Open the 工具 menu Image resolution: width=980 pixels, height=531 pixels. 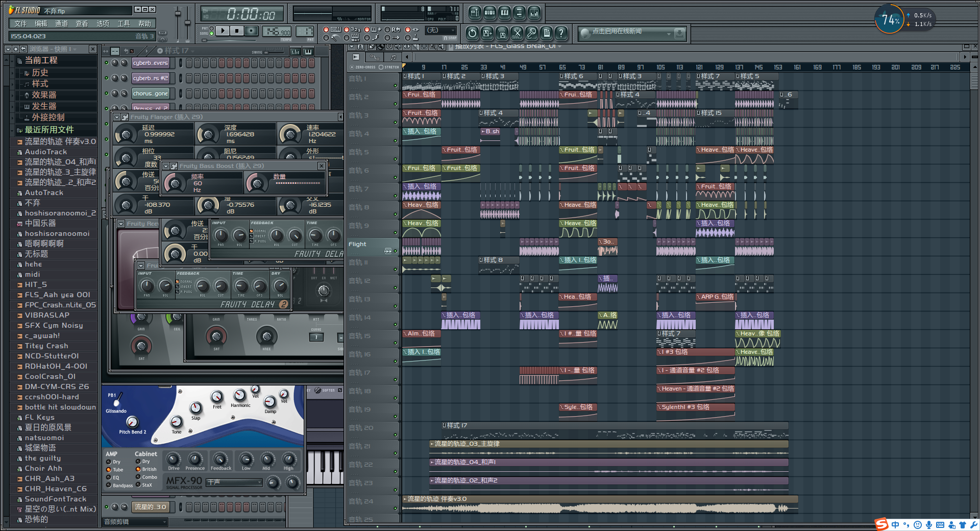tap(124, 23)
